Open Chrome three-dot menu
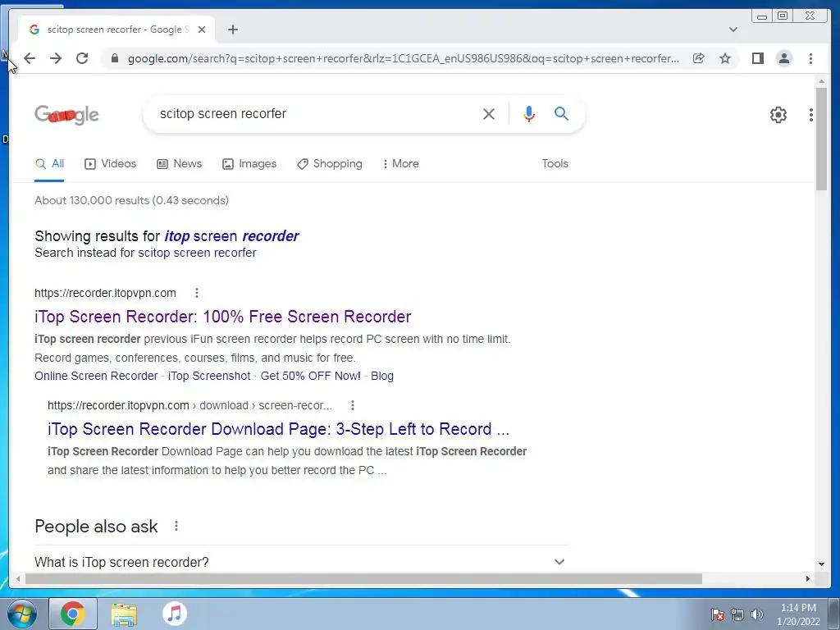This screenshot has height=630, width=840. [810, 58]
